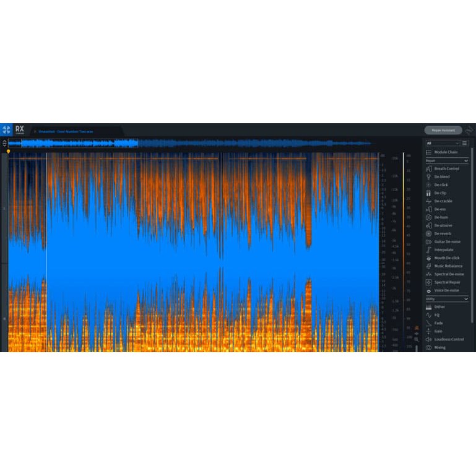Open the EQ module icon
Screen dimensions: 476x476
428,315
